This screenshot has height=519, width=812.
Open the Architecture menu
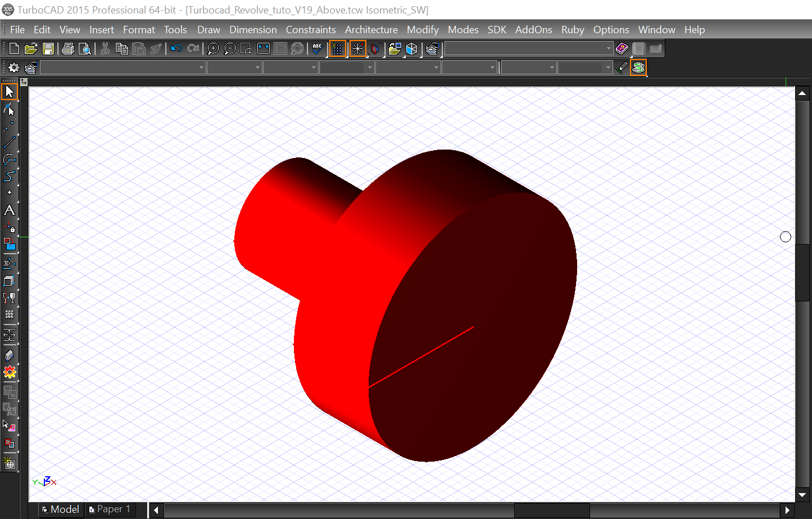371,30
